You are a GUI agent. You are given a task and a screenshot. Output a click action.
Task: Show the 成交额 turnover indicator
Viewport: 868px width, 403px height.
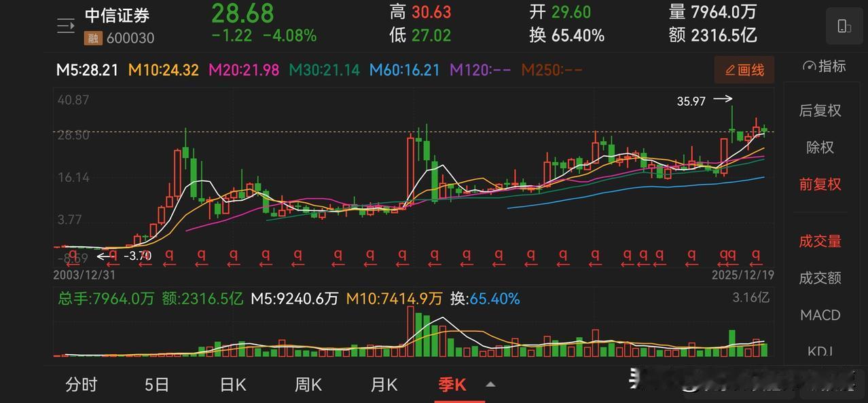pyautogui.click(x=820, y=278)
